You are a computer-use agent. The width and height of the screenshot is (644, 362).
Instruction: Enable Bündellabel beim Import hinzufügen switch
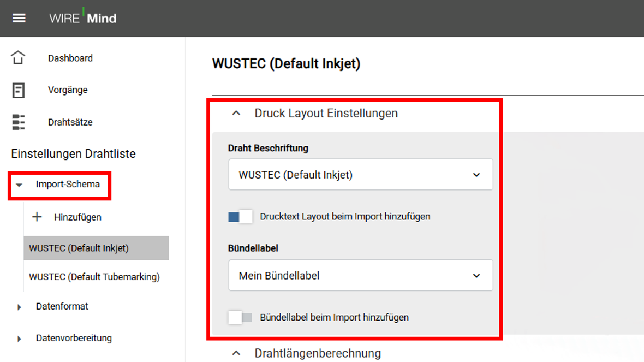click(240, 317)
